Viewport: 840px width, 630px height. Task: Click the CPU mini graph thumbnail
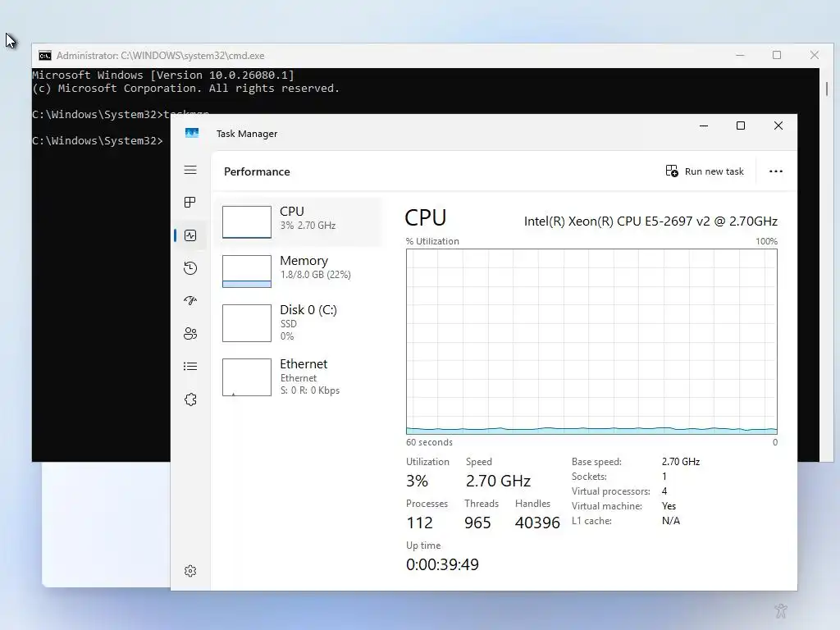pos(246,221)
